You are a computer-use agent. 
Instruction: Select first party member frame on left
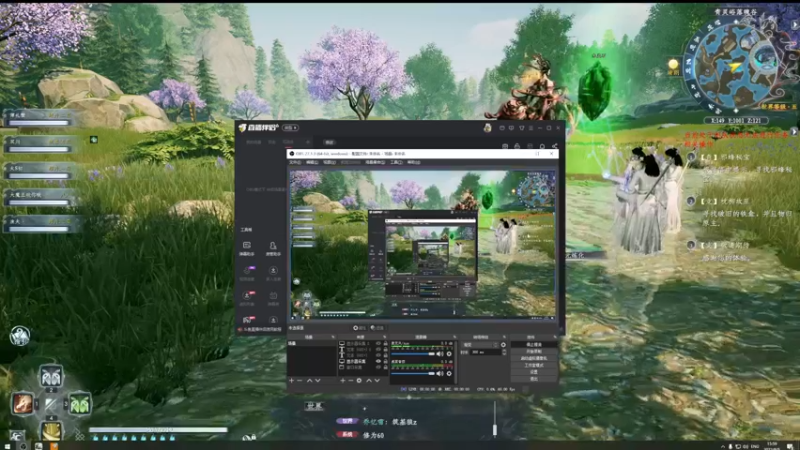pyautogui.click(x=38, y=118)
